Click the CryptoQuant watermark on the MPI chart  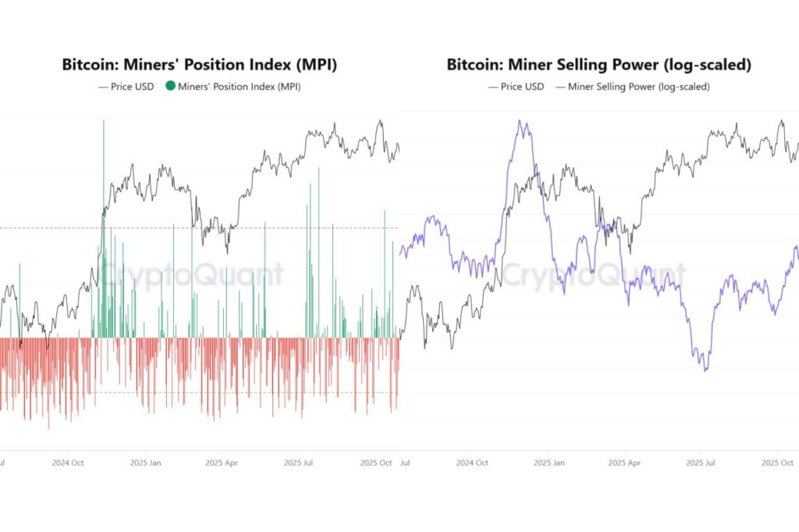191,274
